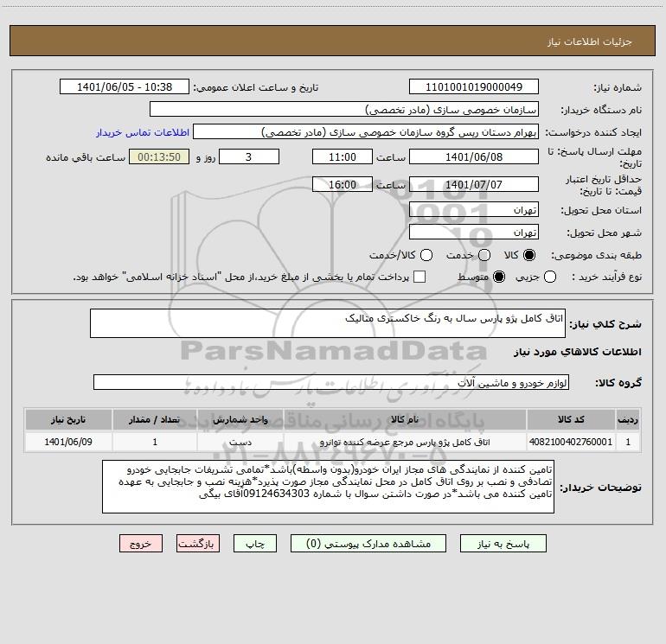This screenshot has width=666, height=644.
Task: Click the validity time field 16:00
Action: (343, 185)
